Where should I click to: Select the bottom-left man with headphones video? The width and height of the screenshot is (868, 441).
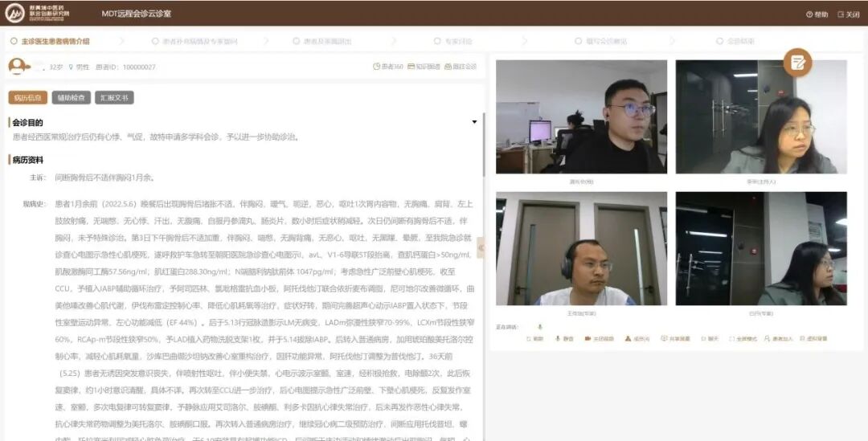coord(581,248)
